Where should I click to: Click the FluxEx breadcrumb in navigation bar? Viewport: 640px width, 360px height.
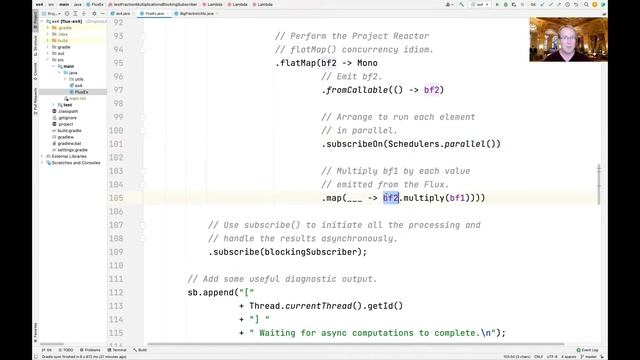[95, 4]
